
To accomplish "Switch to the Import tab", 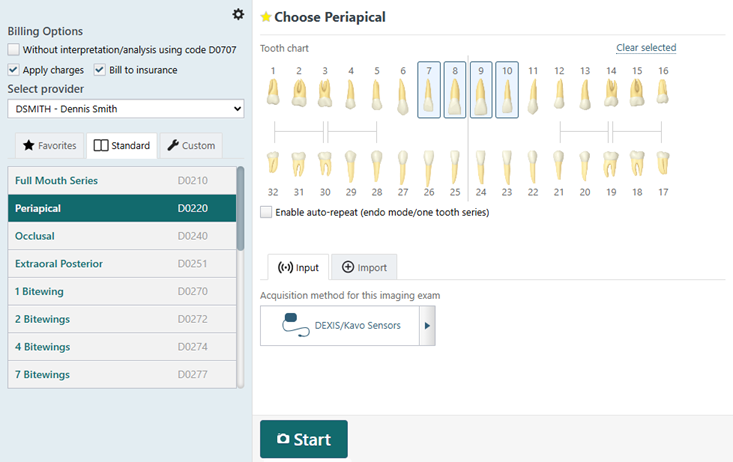I will 364,267.
